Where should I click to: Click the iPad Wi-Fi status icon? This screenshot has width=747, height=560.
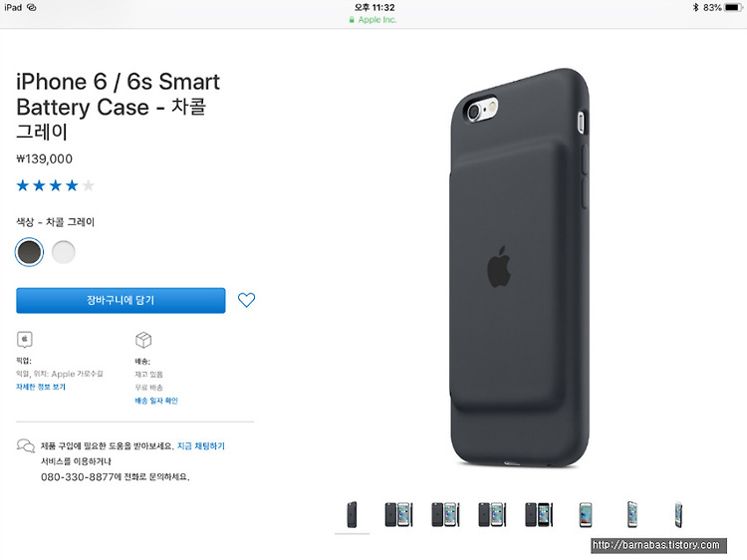32,7
